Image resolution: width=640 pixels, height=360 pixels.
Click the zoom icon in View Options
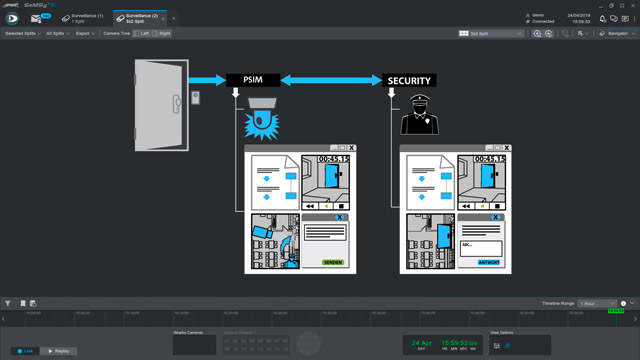click(x=507, y=345)
